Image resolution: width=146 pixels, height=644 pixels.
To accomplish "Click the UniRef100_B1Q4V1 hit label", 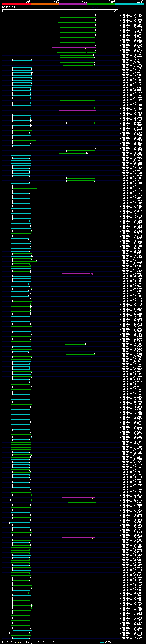I will (x=131, y=500).
